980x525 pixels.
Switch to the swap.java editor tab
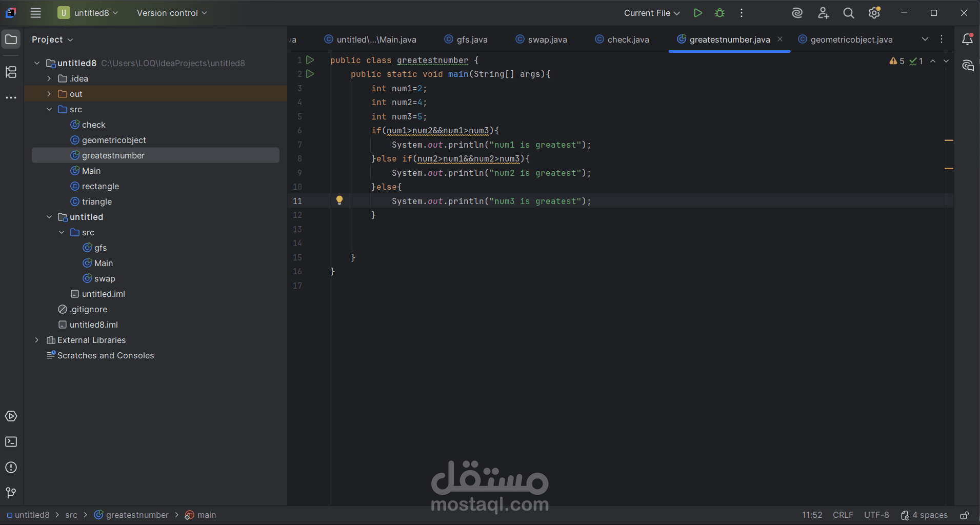(542, 39)
